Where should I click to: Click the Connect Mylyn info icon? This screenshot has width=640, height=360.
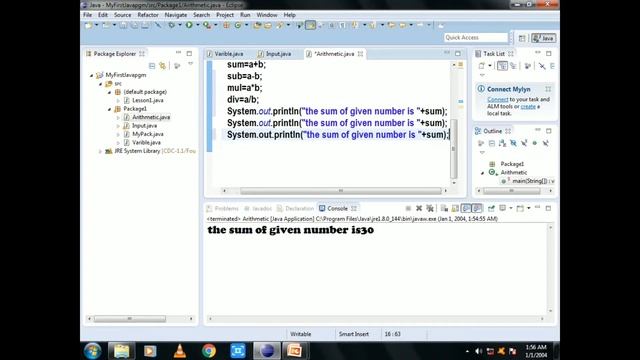[481, 89]
